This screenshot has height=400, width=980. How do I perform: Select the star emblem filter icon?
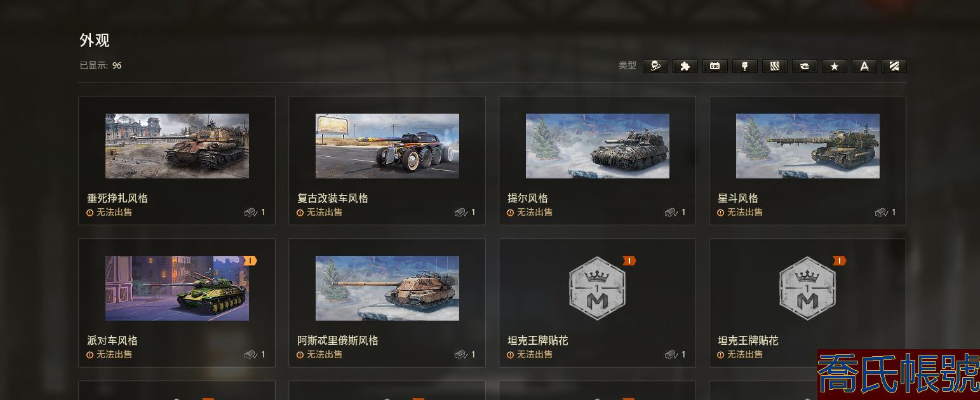[x=834, y=65]
